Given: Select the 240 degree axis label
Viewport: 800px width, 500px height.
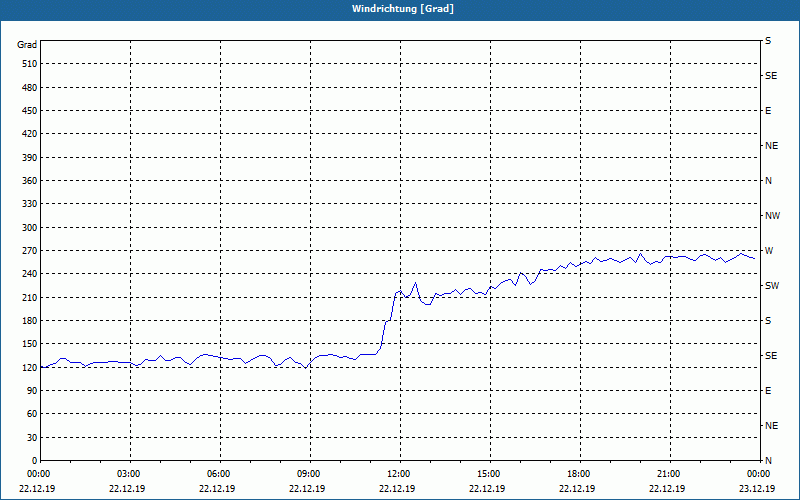Looking at the screenshot, I should click(29, 274).
